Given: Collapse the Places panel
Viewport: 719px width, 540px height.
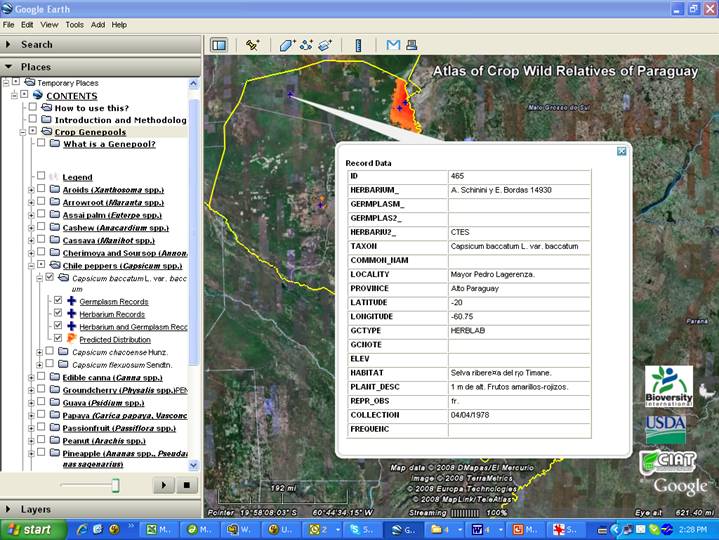Looking at the screenshot, I should tap(8, 67).
